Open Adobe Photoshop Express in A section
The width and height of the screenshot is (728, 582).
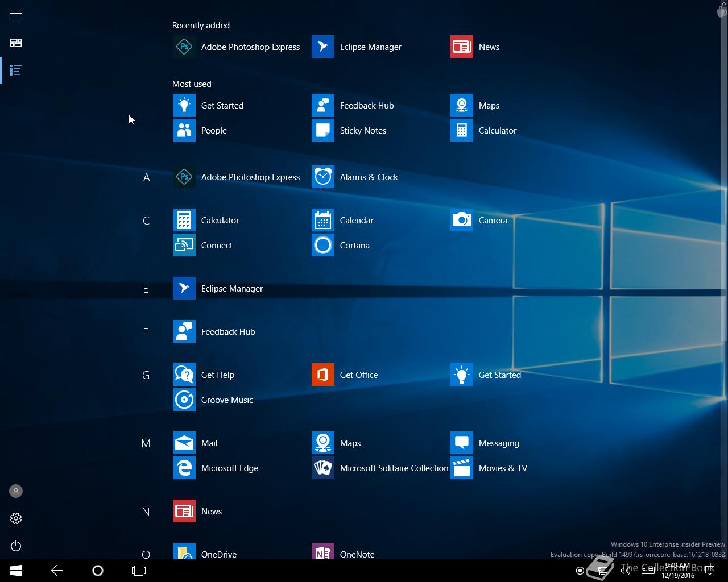pyautogui.click(x=237, y=177)
